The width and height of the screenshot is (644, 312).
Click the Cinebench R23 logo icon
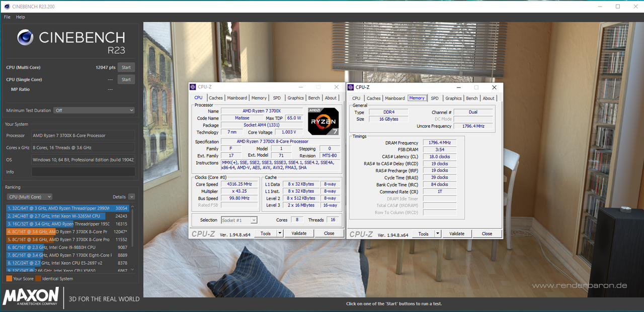[26, 38]
